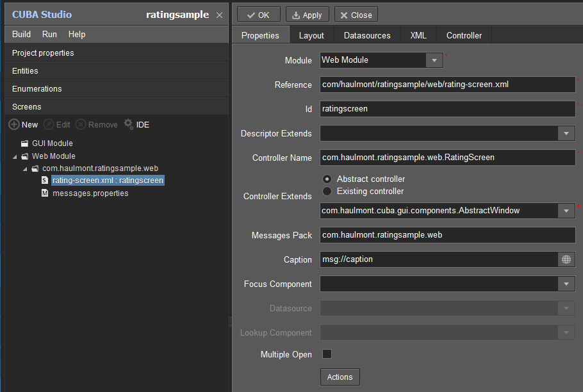Screen dimensions: 583x392
Task: Click the Apply button
Action: (x=307, y=15)
